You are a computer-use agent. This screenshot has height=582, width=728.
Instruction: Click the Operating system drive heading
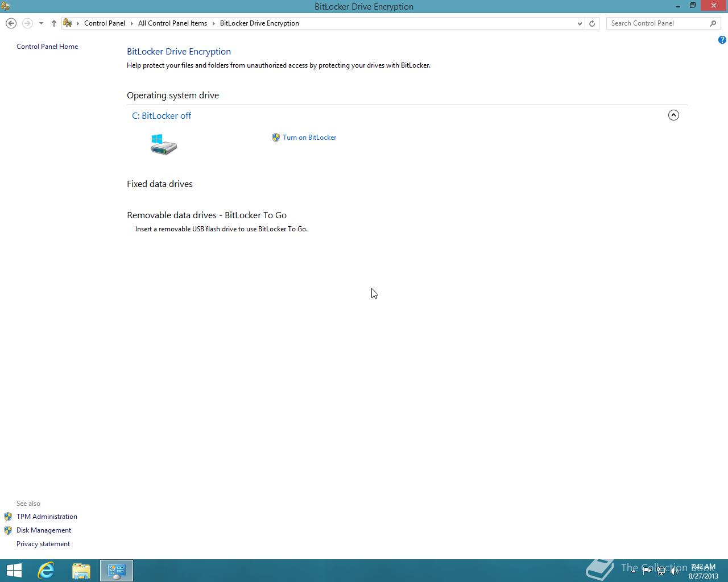click(x=173, y=95)
